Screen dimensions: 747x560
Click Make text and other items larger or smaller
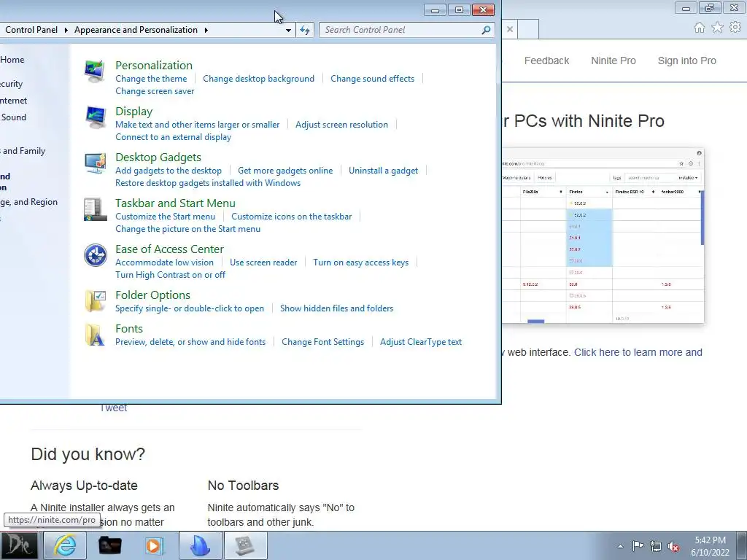tap(197, 125)
